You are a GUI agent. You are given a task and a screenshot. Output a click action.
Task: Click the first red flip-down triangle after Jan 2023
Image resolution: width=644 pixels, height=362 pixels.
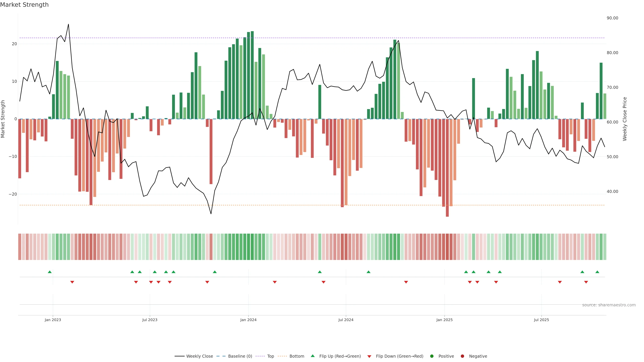point(72,282)
